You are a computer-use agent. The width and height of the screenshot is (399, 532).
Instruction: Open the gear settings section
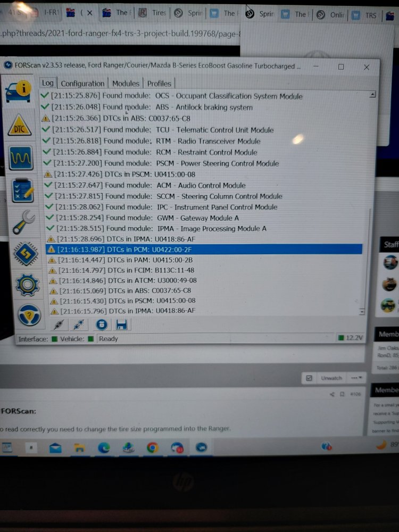pos(28,285)
